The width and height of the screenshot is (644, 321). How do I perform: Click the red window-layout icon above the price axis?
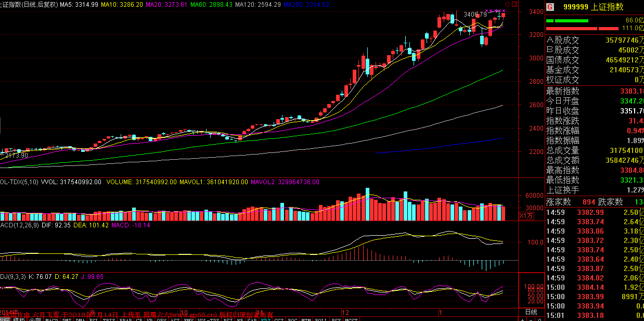514,4
